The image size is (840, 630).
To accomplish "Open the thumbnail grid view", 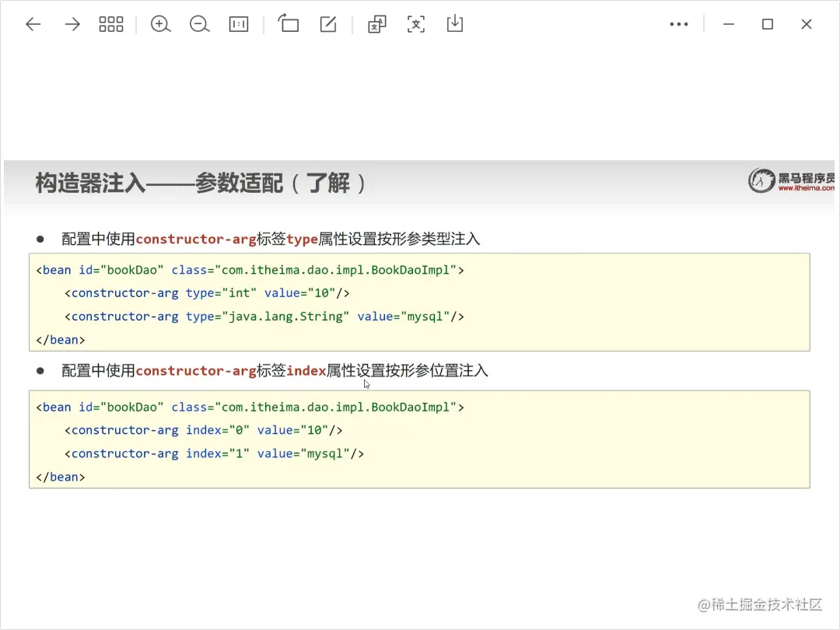I will (111, 24).
